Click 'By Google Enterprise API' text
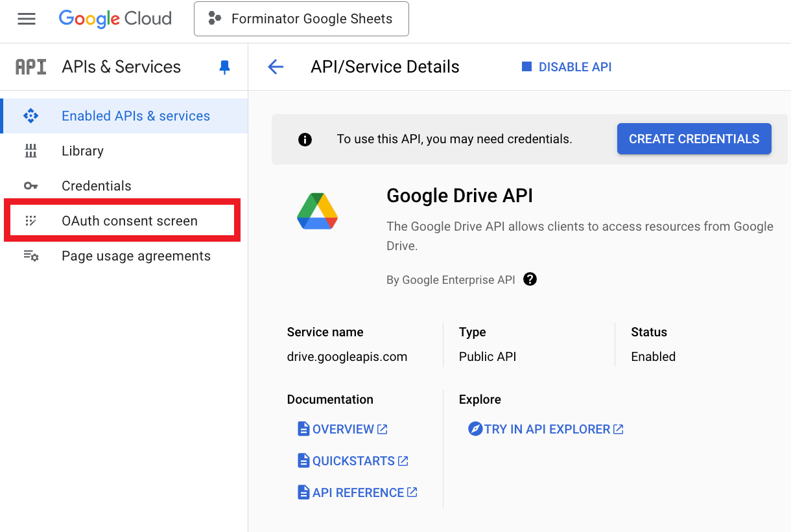 pyautogui.click(x=451, y=280)
